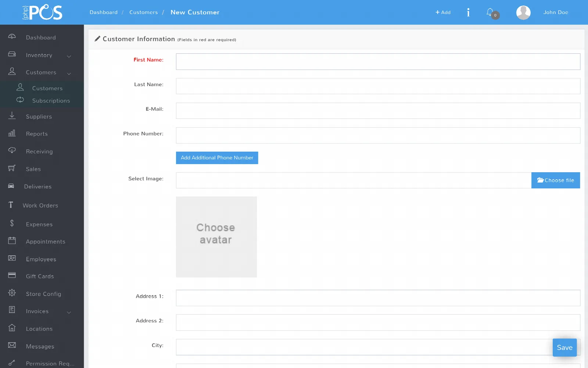Viewport: 588px width, 368px height.
Task: Click the Deliveries car icon
Action: pyautogui.click(x=11, y=186)
